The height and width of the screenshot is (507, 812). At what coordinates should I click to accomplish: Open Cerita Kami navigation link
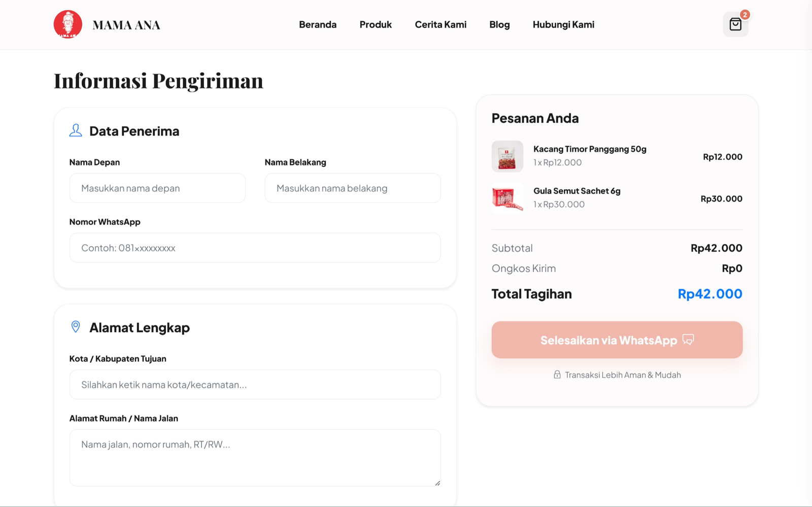(441, 24)
